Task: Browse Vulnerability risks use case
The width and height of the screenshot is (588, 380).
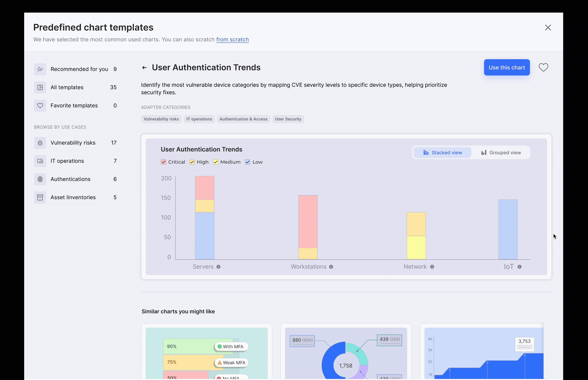Action: tap(76, 143)
